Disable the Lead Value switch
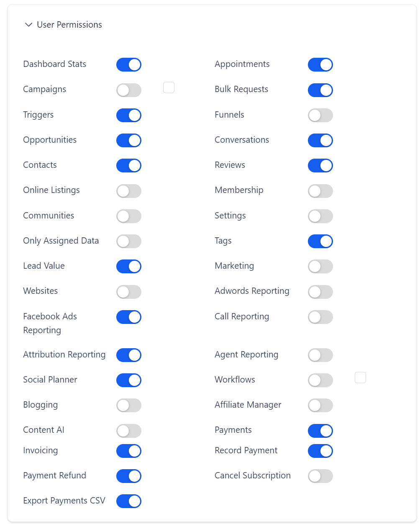The width and height of the screenshot is (420, 524). click(x=129, y=266)
